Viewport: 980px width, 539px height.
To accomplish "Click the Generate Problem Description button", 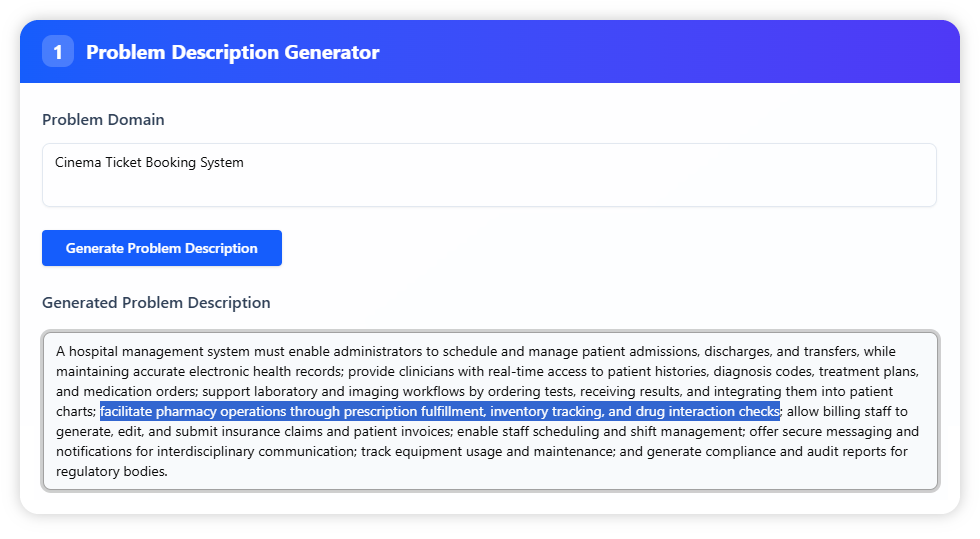I will tap(162, 248).
